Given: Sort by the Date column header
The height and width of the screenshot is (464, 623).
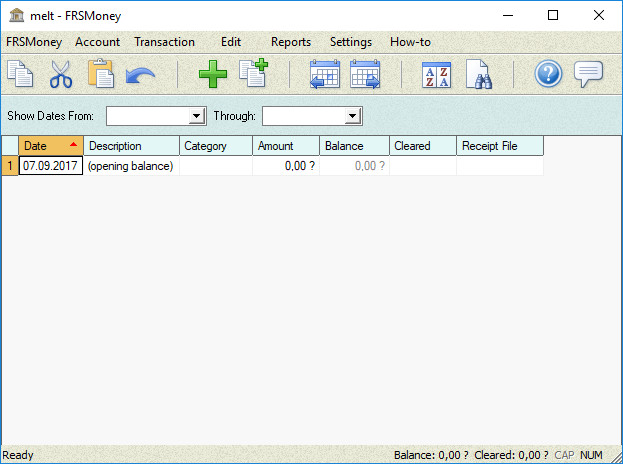Looking at the screenshot, I should click(51, 146).
